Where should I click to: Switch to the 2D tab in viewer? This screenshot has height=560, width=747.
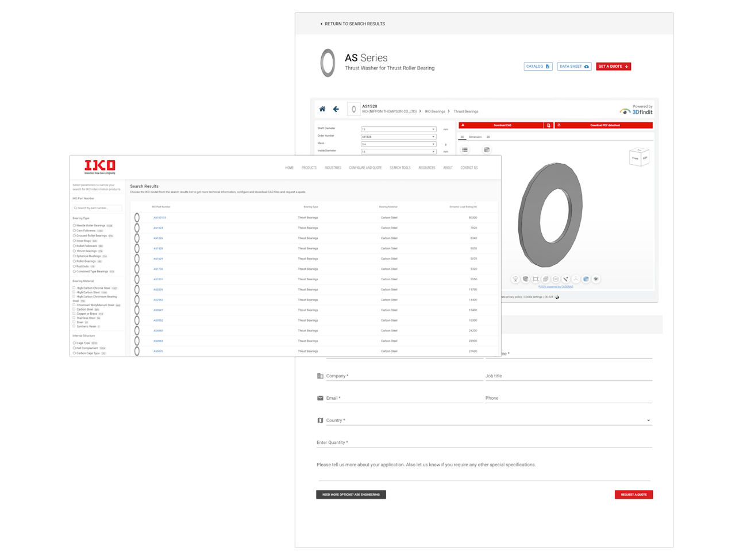[488, 137]
